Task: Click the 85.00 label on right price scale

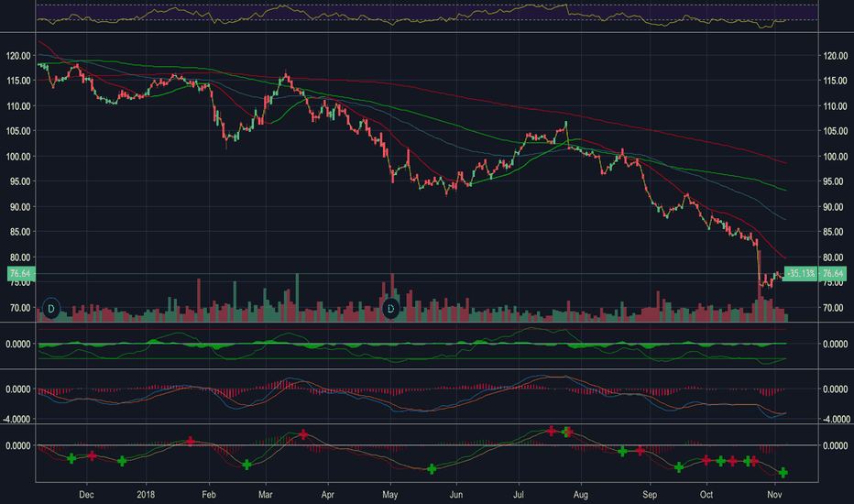Action: [835, 232]
